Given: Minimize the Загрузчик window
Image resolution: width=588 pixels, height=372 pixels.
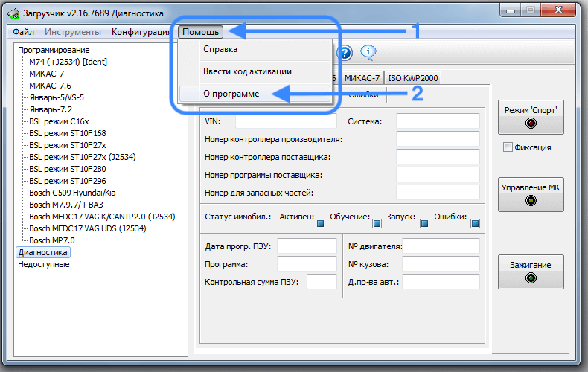Looking at the screenshot, I should tap(510, 10).
